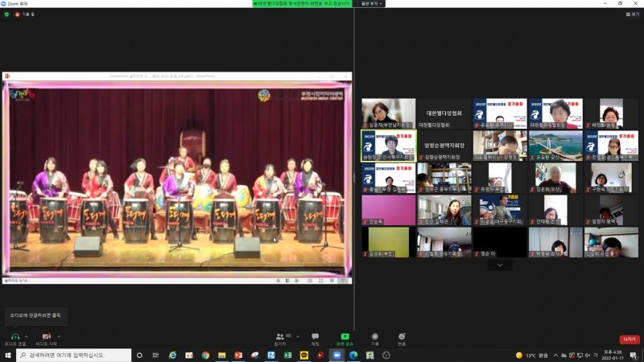Click the Join Audio headphone icon
644x362 pixels.
[14, 336]
